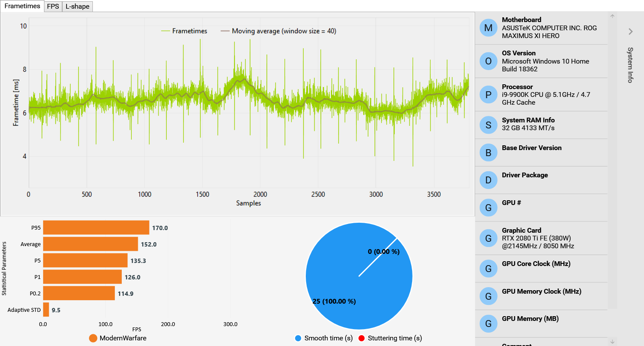Select the Adaptive STD bar

point(46,310)
